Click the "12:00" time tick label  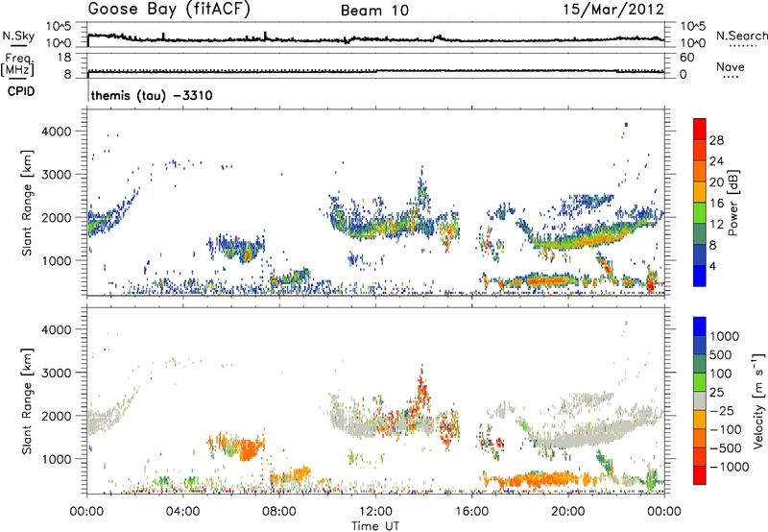(375, 512)
